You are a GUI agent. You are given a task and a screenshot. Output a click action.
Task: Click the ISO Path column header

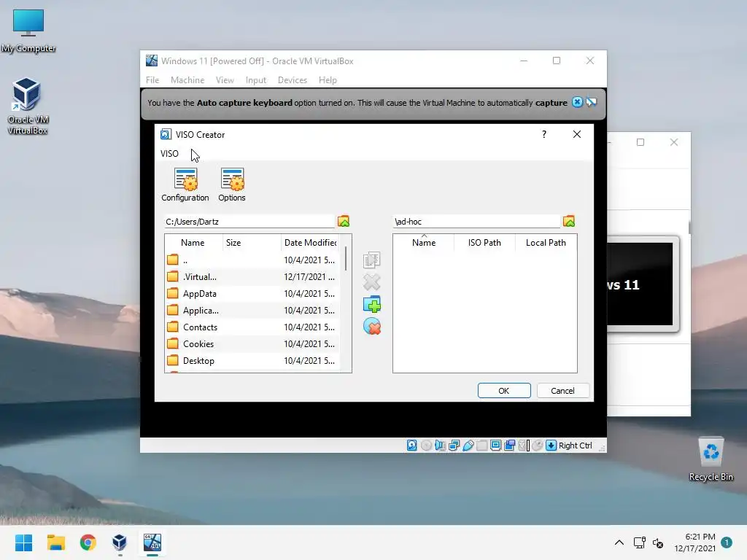pyautogui.click(x=484, y=242)
